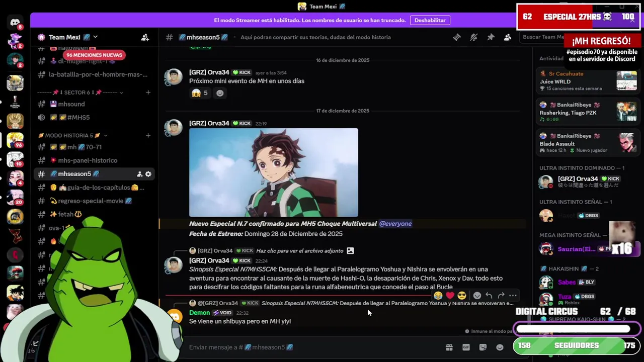Reply to the message using reply arrow

(x=489, y=296)
